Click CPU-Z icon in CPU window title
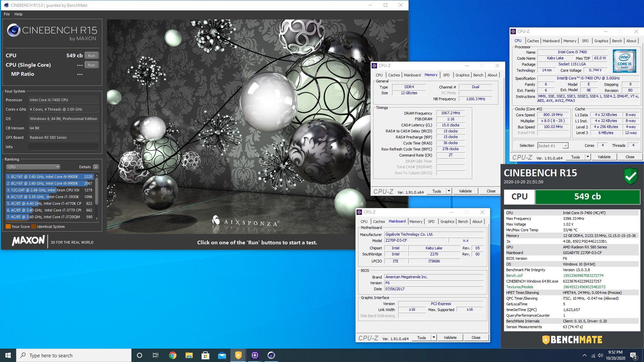This screenshot has height=362, width=644. (x=513, y=32)
